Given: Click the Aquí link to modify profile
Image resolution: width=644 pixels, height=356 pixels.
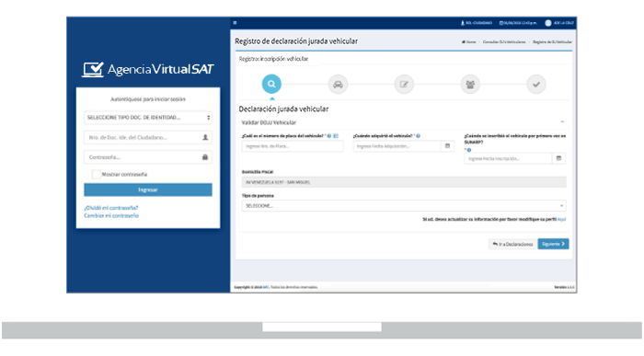Looking at the screenshot, I should coord(562,219).
